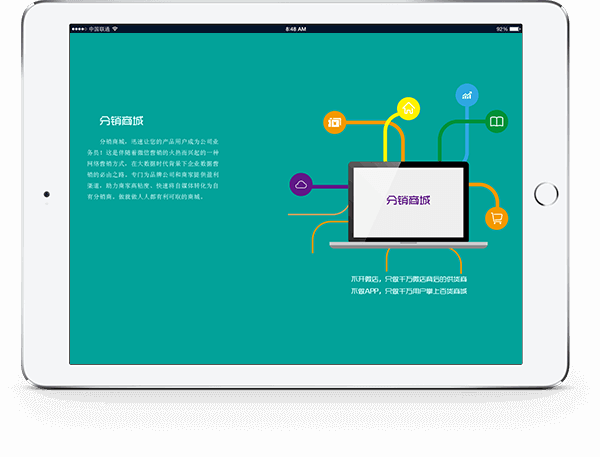This screenshot has width=600, height=457.
Task: Click the orange camera icon
Action: coord(334,123)
